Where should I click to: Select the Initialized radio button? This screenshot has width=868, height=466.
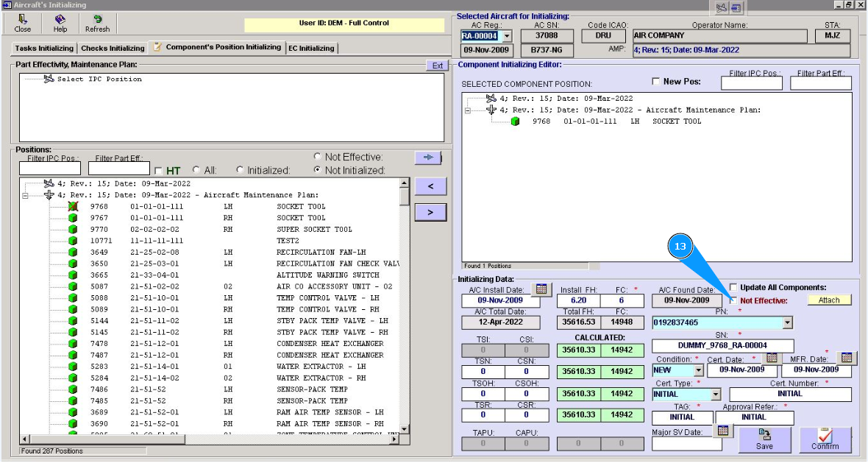tap(240, 170)
